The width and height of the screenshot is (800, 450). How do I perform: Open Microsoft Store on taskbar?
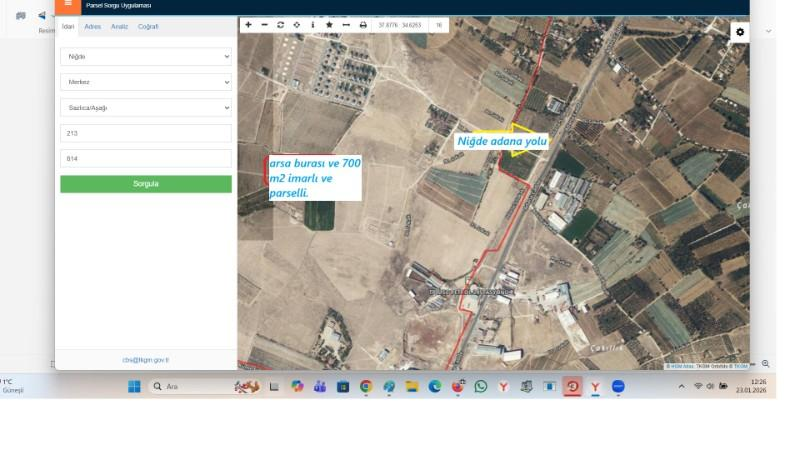343,386
